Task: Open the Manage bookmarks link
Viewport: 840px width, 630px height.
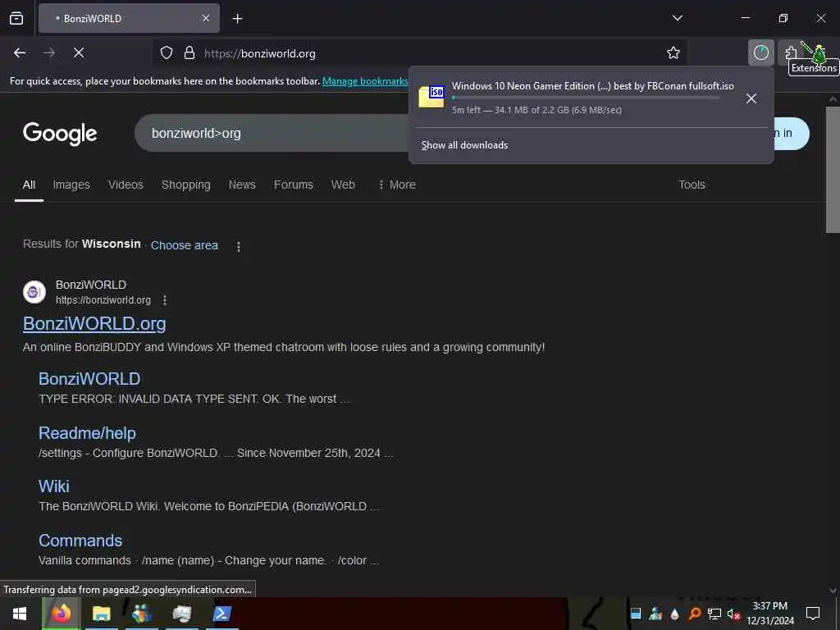Action: (x=365, y=81)
